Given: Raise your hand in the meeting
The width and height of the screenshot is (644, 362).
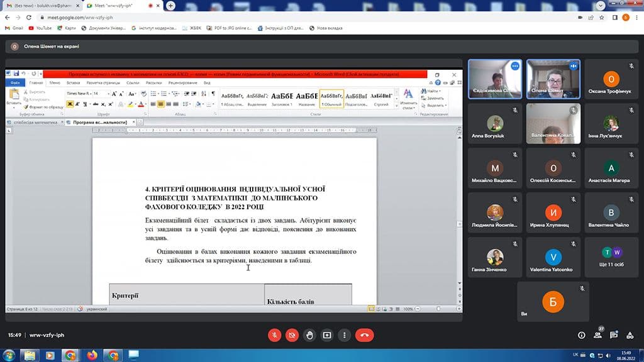Looking at the screenshot, I should point(309,336).
